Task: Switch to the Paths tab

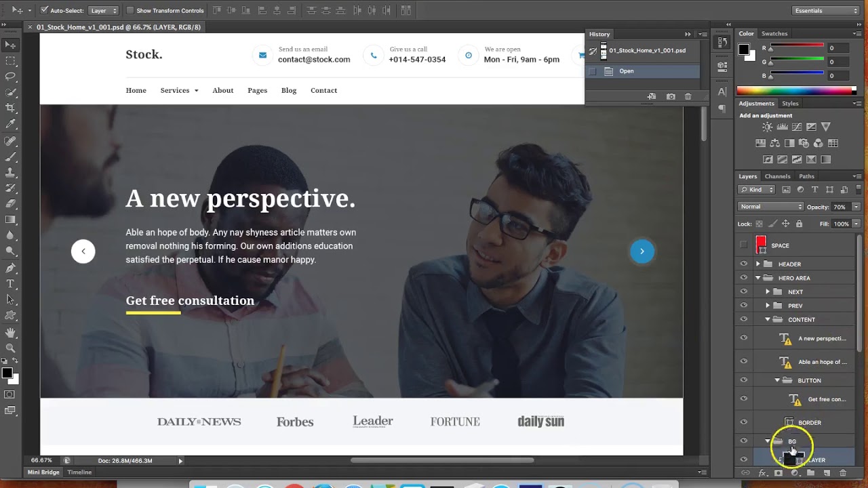Action: click(x=806, y=176)
